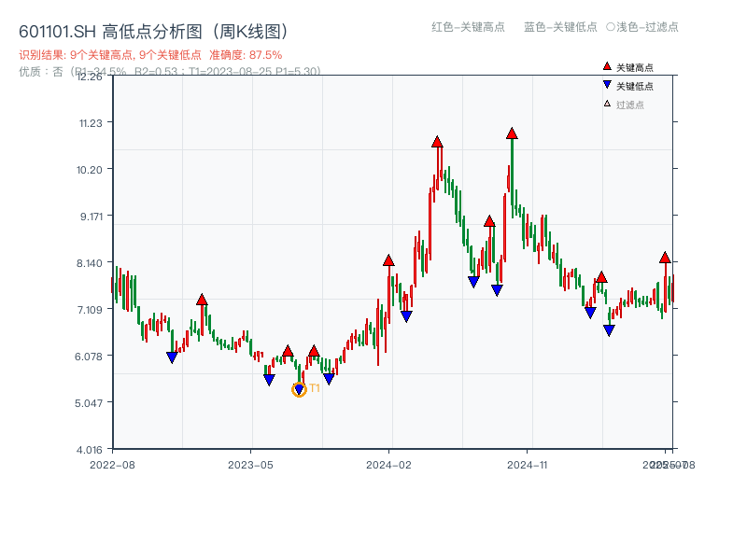Select the orange-circled T1 low point marker
The width and height of the screenshot is (747, 560).
click(299, 389)
